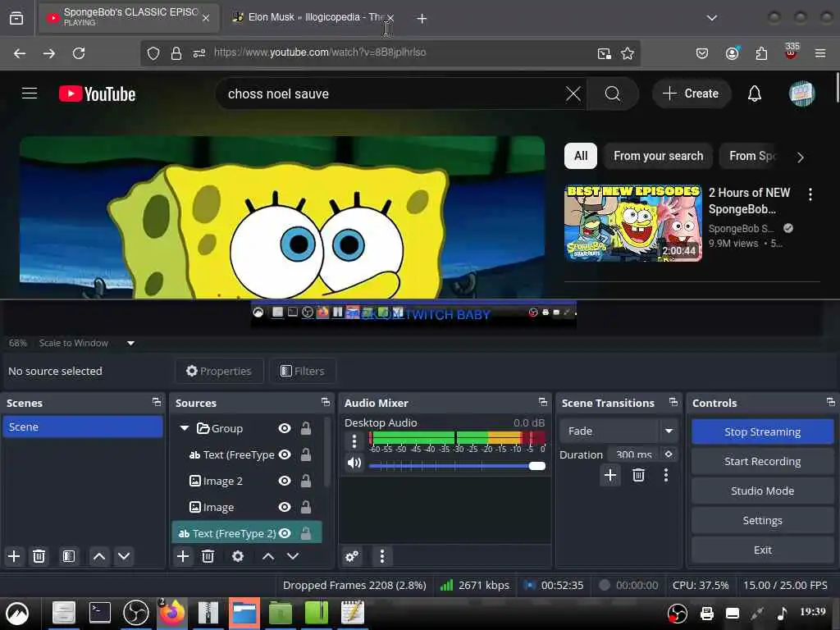Open the YouTube hamburger guide menu
The width and height of the screenshot is (840, 630).
tap(30, 94)
